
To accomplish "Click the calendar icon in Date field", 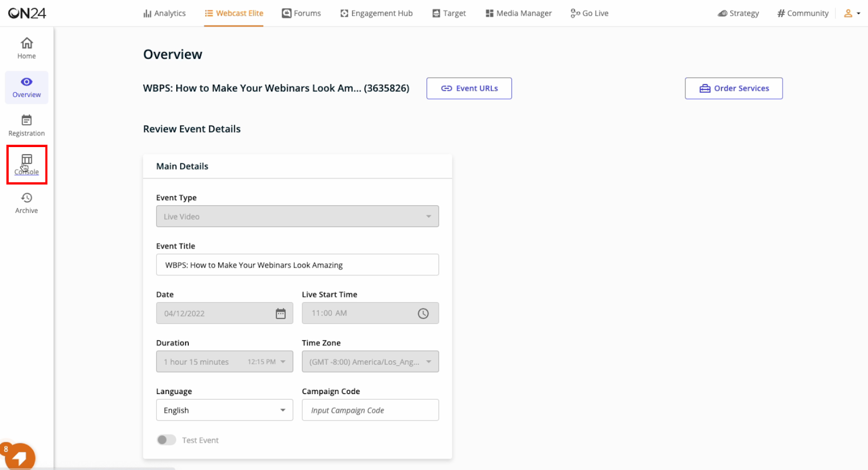I will (280, 314).
